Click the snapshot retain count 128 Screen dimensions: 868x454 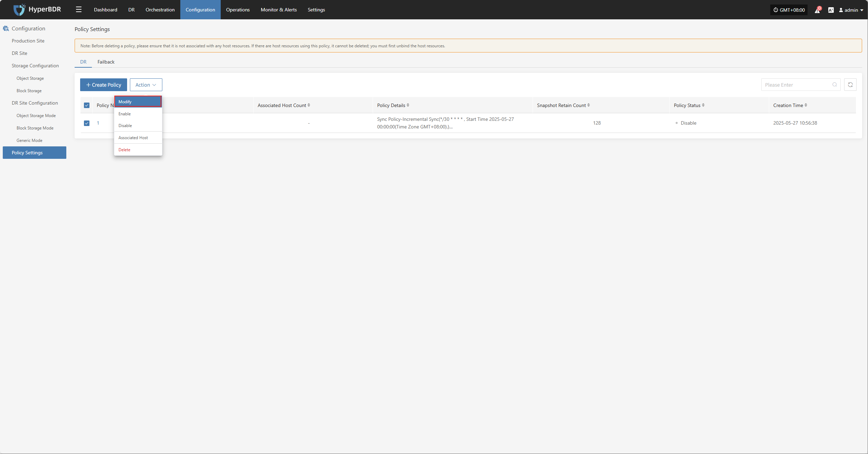(x=597, y=123)
